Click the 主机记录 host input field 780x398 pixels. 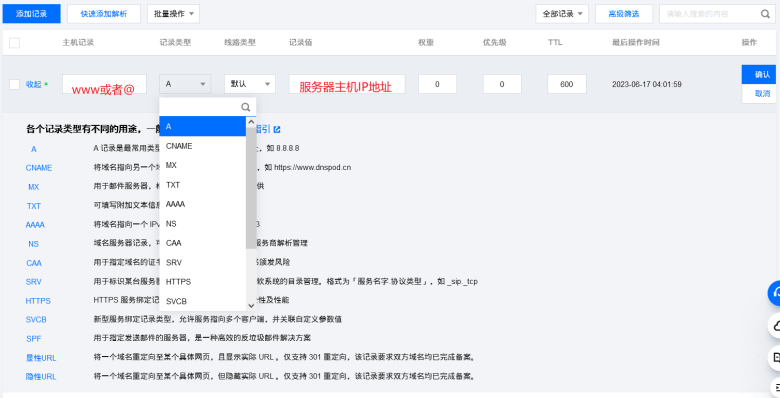coord(104,84)
